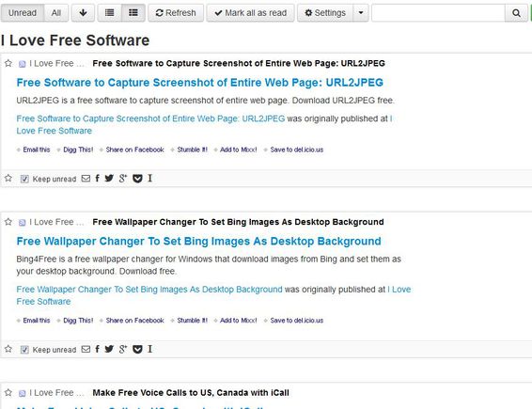Click 'Add to Mixx!' under URL2JPEG article
This screenshot has width=532, height=409.
pyautogui.click(x=238, y=149)
